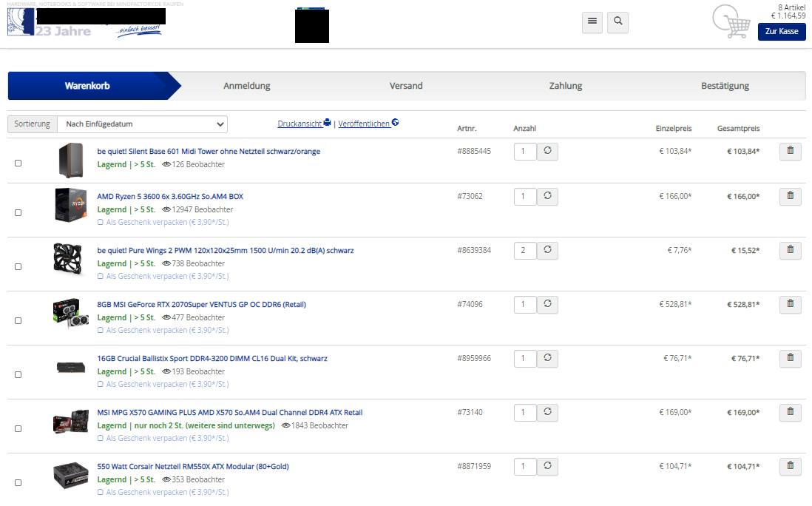Open the hamburger menu in header
This screenshot has height=506, width=812.
point(592,22)
